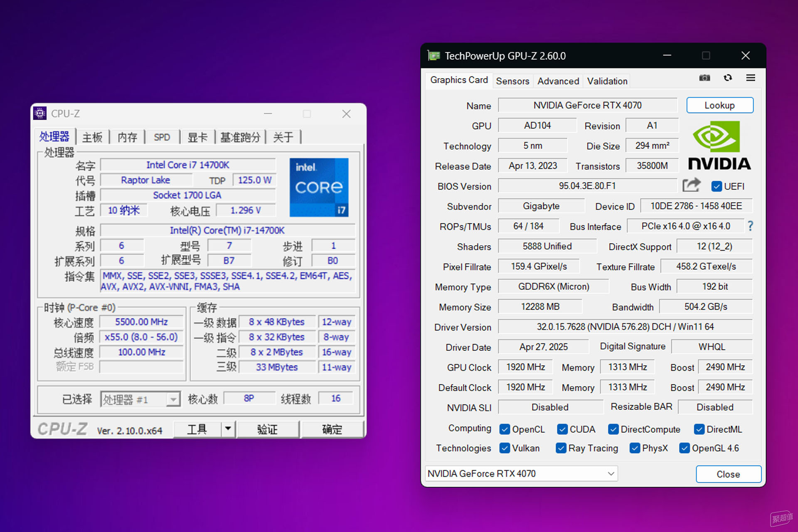Click the BIOS export share icon
Screen dimensions: 798x532
692,185
